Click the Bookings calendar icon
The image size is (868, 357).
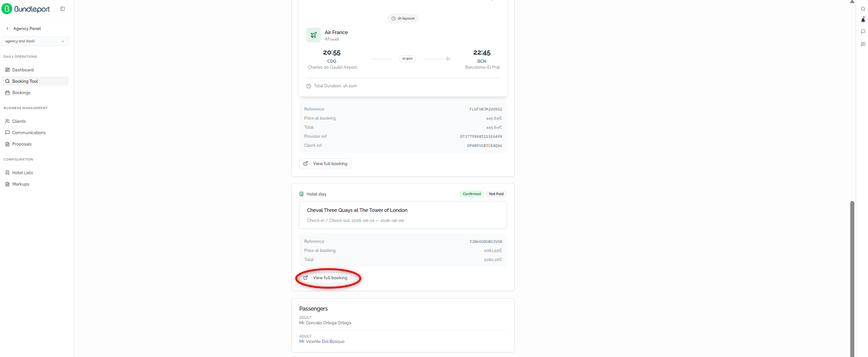[x=7, y=93]
